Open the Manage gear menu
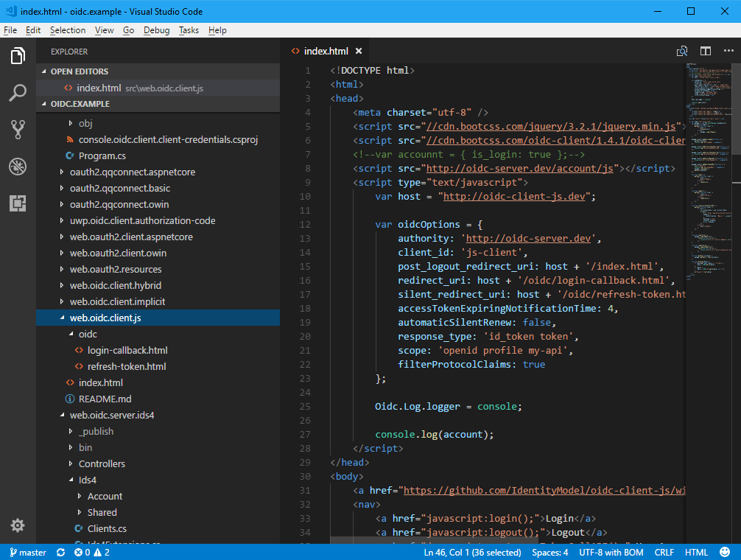 pyautogui.click(x=18, y=525)
